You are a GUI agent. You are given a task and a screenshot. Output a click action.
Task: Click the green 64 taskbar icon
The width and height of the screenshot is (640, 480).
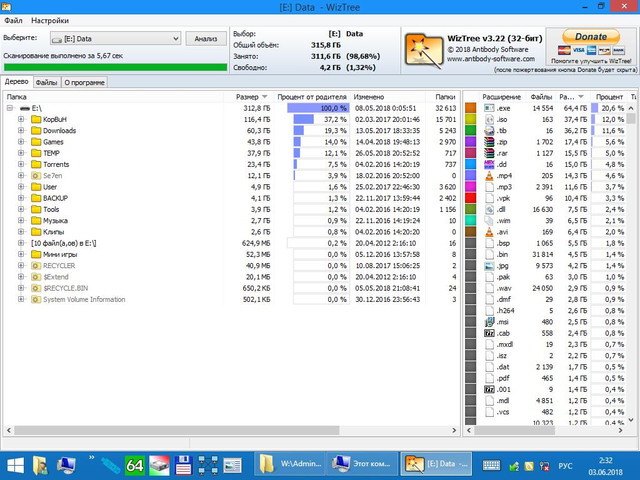pos(135,465)
